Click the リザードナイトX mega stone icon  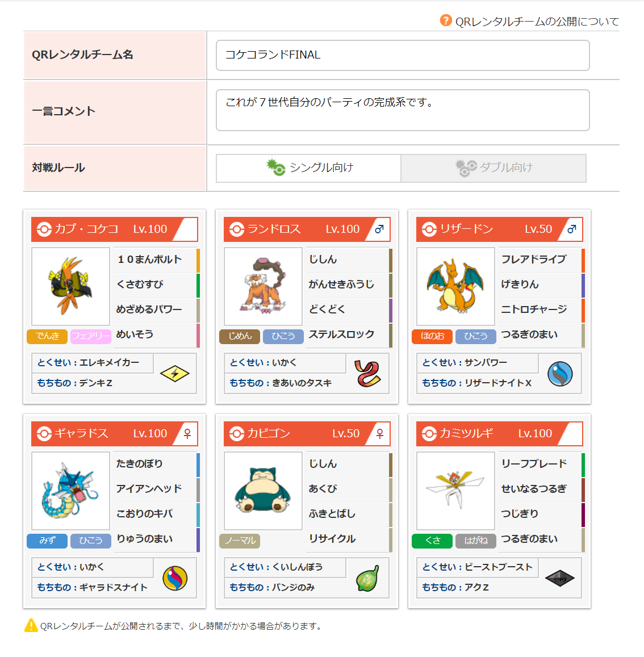560,374
